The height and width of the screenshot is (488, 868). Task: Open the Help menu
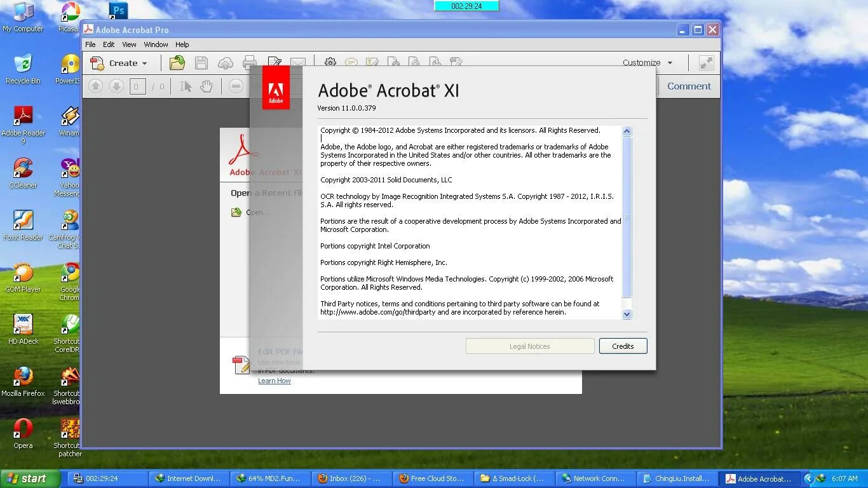182,44
